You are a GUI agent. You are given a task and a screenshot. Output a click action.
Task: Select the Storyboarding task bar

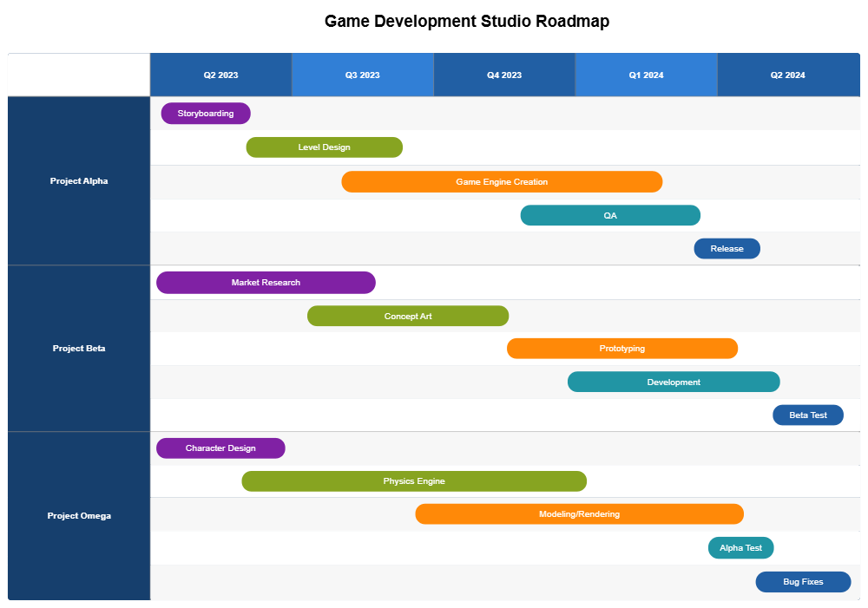tap(205, 113)
